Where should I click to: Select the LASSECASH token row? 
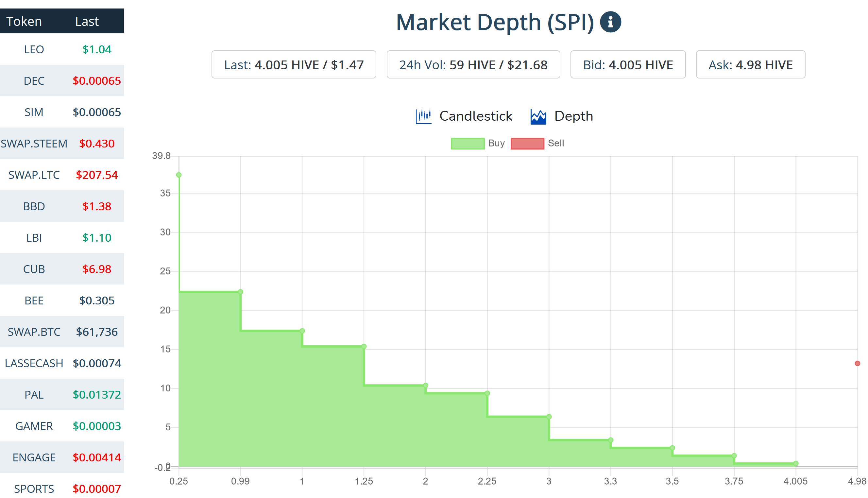[x=62, y=363]
